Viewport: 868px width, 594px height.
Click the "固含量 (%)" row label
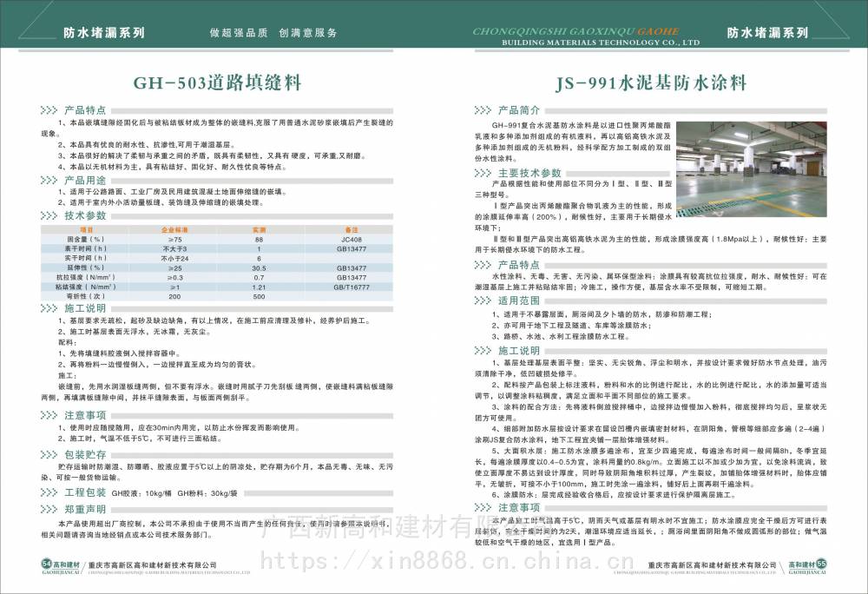(x=86, y=240)
